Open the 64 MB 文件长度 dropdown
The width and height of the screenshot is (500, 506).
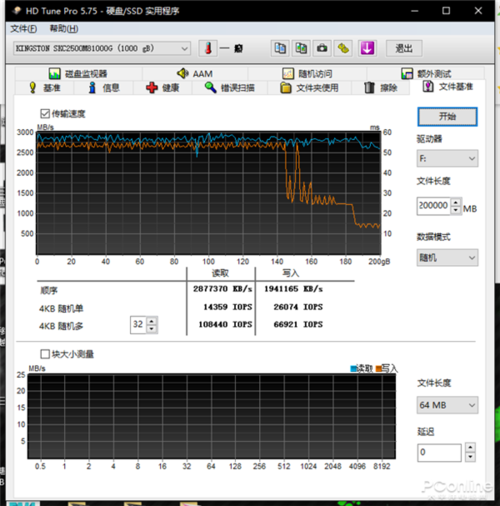pyautogui.click(x=447, y=405)
